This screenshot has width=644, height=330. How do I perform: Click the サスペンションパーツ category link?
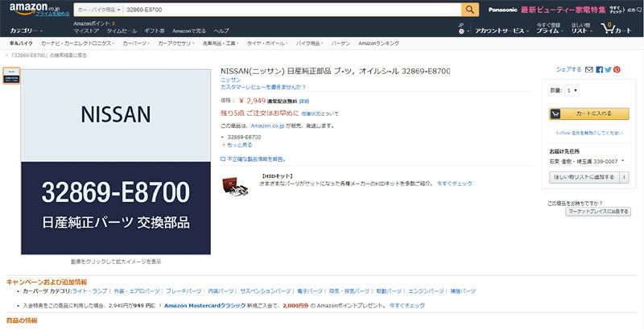pos(266,291)
